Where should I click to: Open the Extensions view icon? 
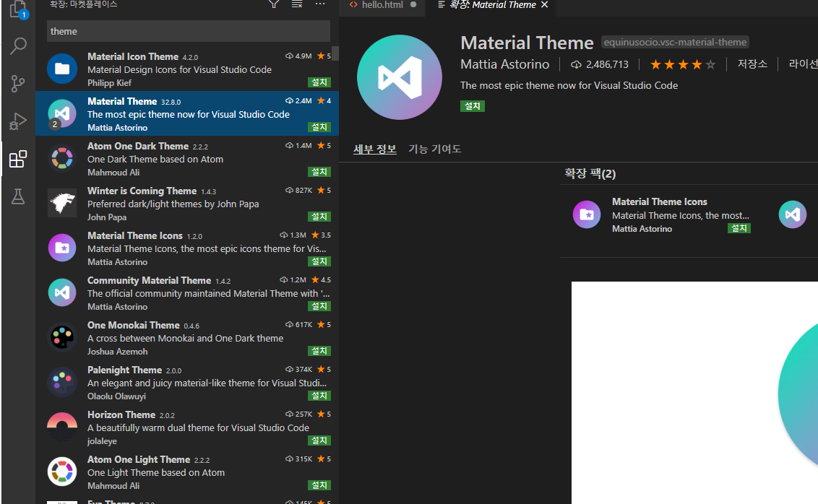(x=18, y=159)
